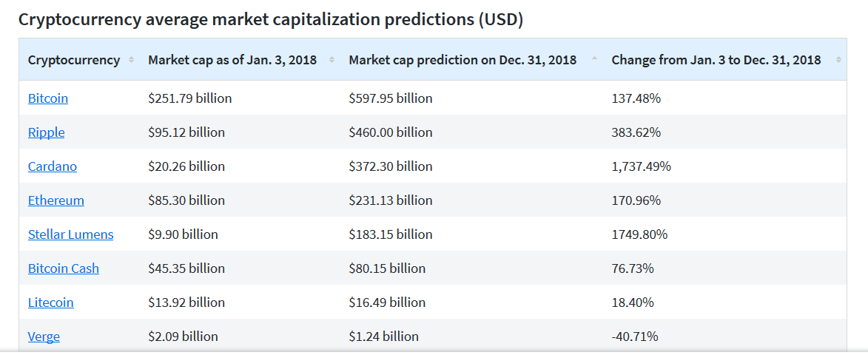Open the Bitcoin link
The image size is (868, 355).
[48, 98]
